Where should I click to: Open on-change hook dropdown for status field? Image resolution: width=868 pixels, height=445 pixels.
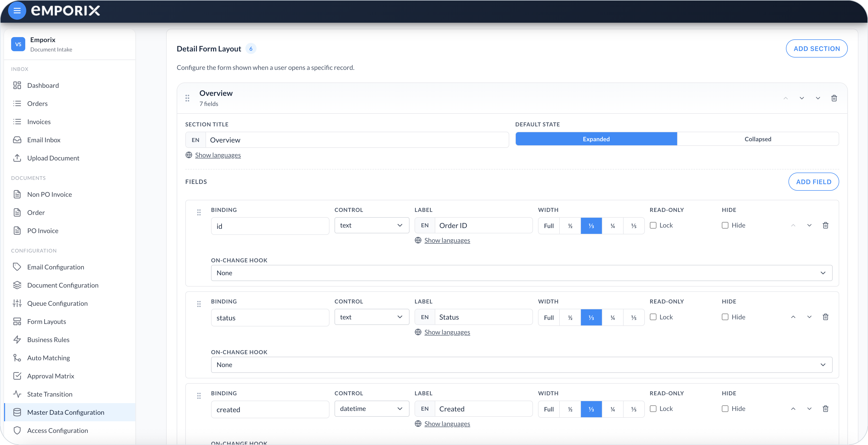click(522, 365)
